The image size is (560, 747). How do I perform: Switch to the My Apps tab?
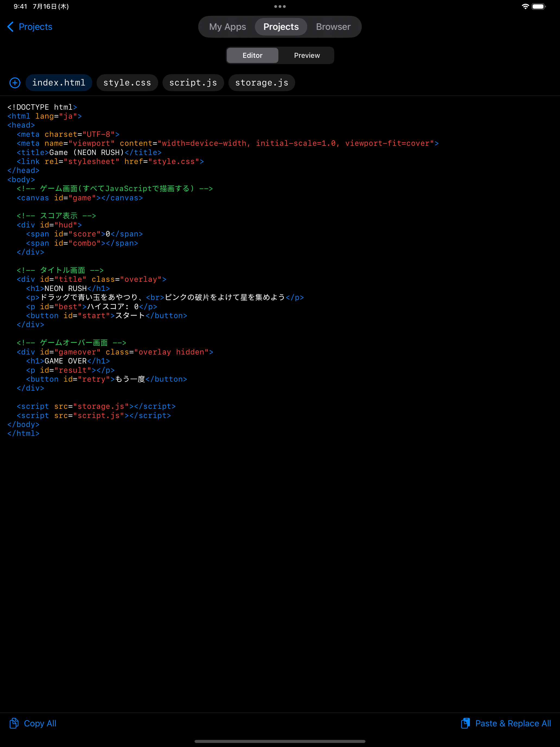pos(228,27)
